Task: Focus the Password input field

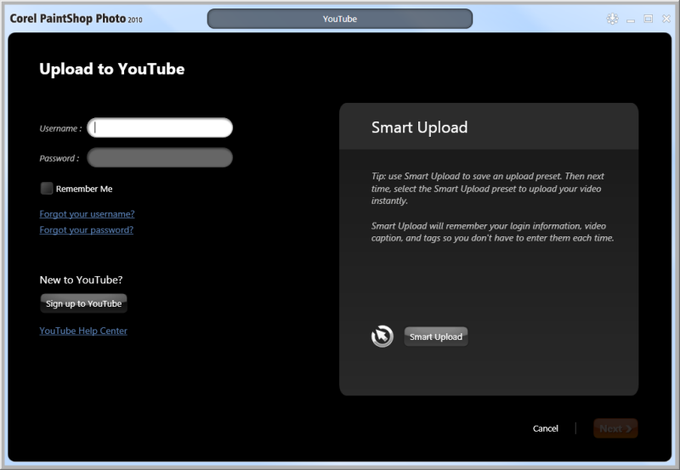Action: coord(160,157)
